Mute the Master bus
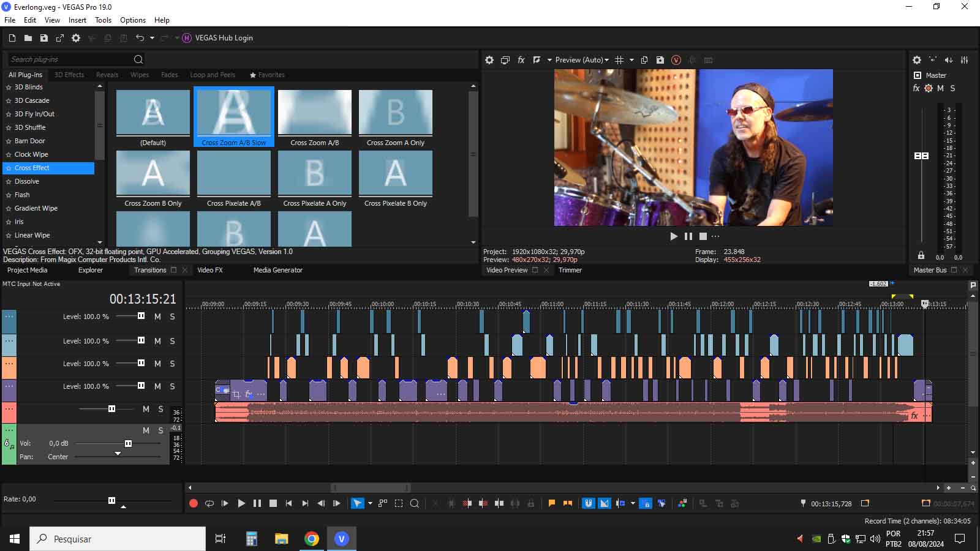 (940, 88)
